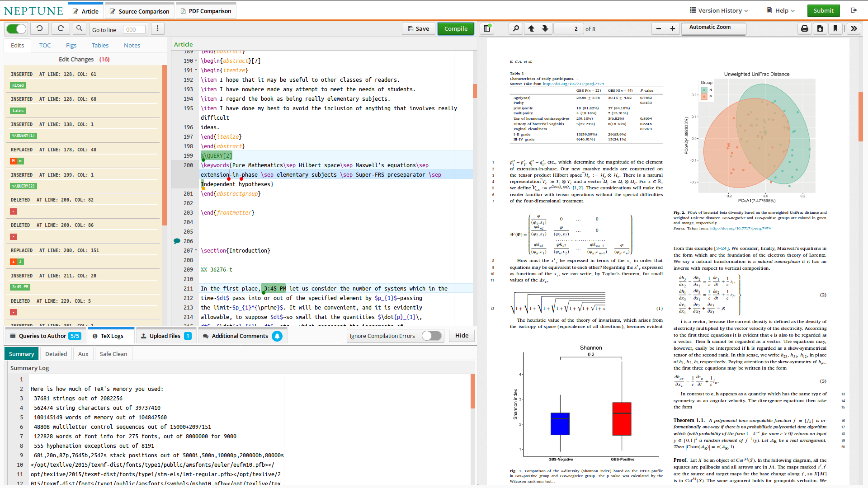The height and width of the screenshot is (488, 868).
Task: Click the redo icon in editor toolbar
Action: point(60,29)
